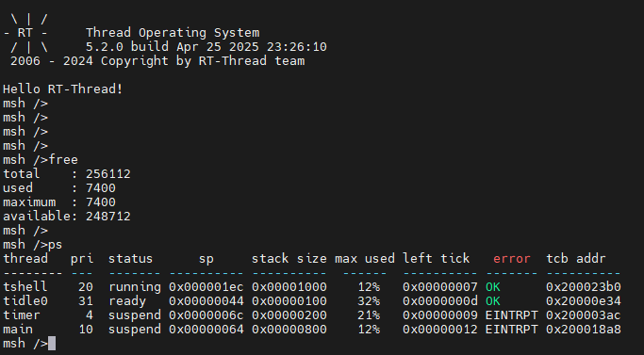Select stack size 0x00000800

289,330
